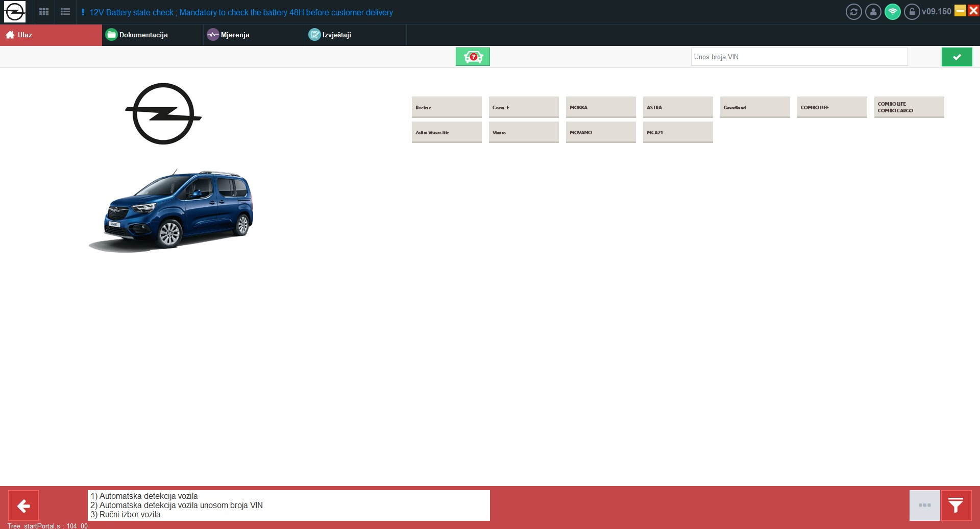Click the 12V Battery state check message
This screenshot has width=980, height=529.
(241, 12)
